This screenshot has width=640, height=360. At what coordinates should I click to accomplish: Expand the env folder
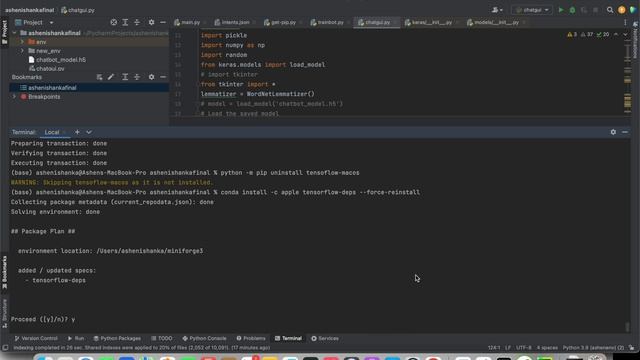tap(22, 42)
